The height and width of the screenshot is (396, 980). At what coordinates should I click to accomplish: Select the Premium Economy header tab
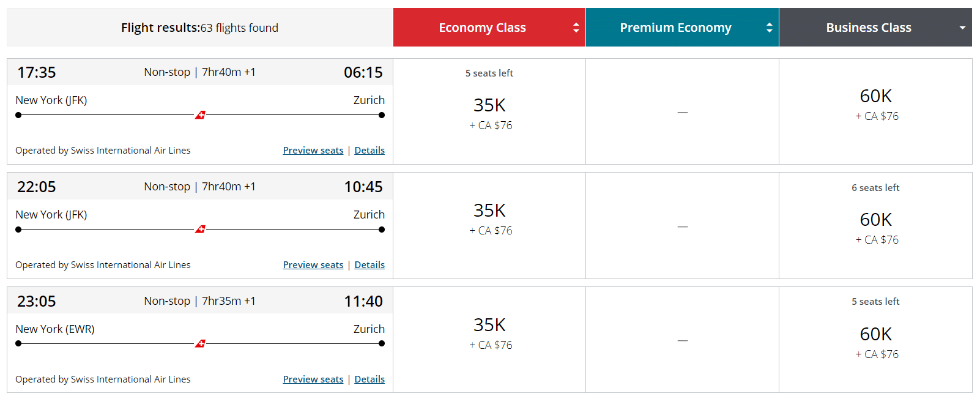(x=675, y=28)
